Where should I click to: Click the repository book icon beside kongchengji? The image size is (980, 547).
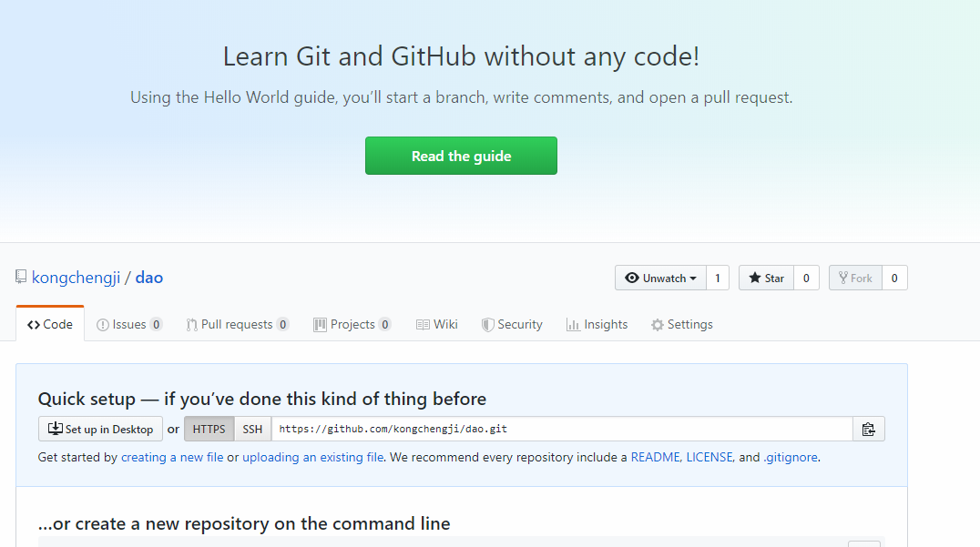pos(21,277)
